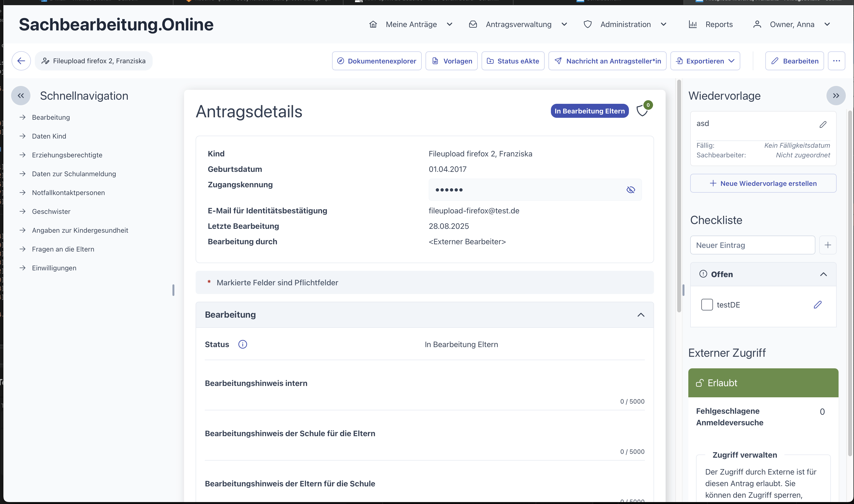Click the main content vertical scrollbar

click(679, 195)
